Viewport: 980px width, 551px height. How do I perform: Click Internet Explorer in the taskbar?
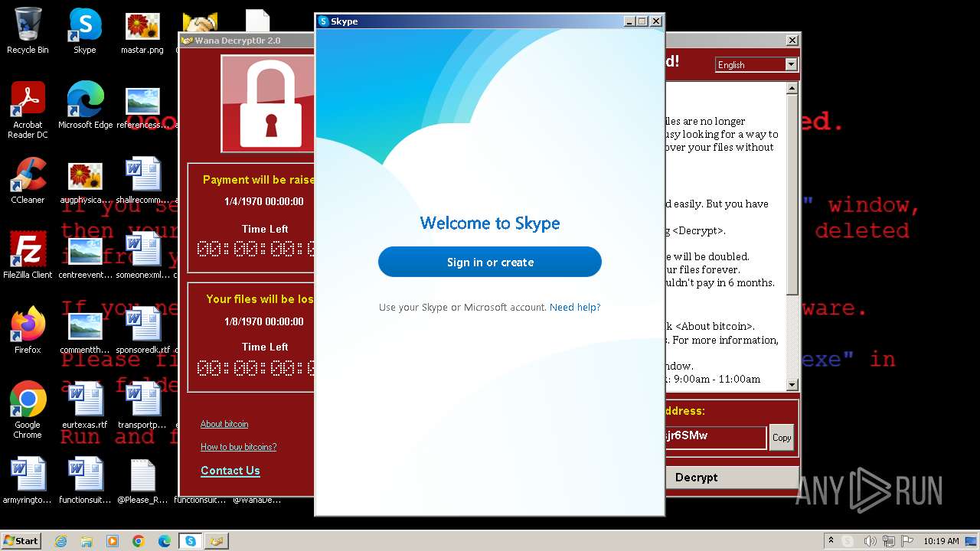click(x=60, y=541)
